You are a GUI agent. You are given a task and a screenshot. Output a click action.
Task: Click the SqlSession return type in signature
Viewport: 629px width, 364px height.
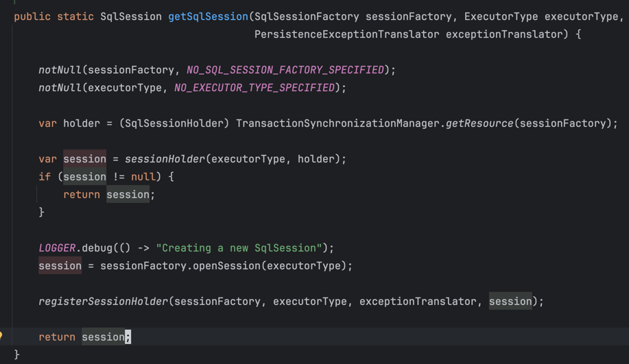click(x=131, y=16)
